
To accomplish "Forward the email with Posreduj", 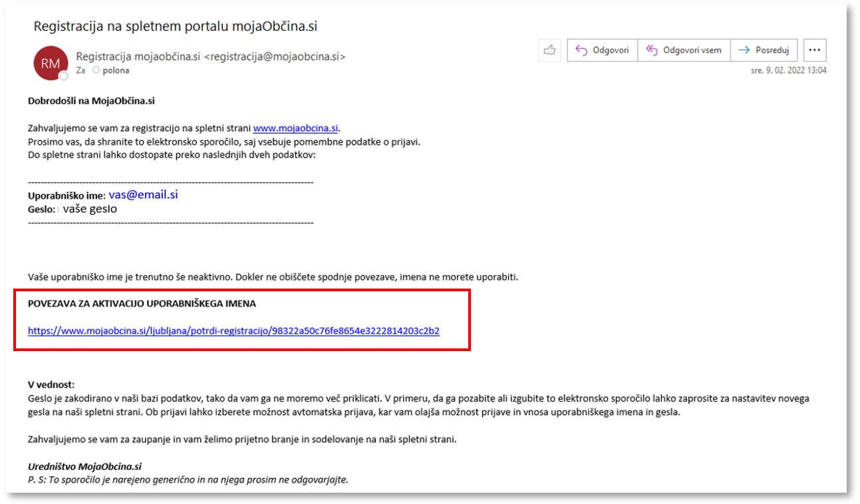I will click(x=764, y=50).
